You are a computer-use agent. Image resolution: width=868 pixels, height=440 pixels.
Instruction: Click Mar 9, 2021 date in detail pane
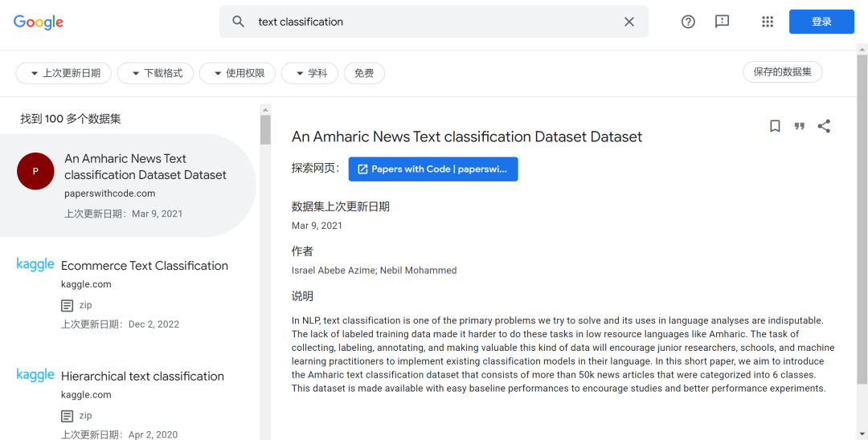point(317,226)
